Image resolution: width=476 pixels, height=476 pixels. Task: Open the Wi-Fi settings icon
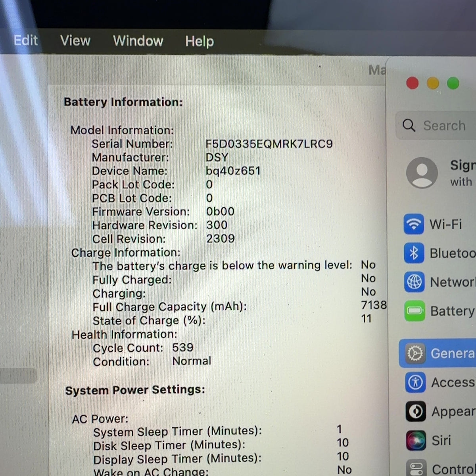coord(414,224)
